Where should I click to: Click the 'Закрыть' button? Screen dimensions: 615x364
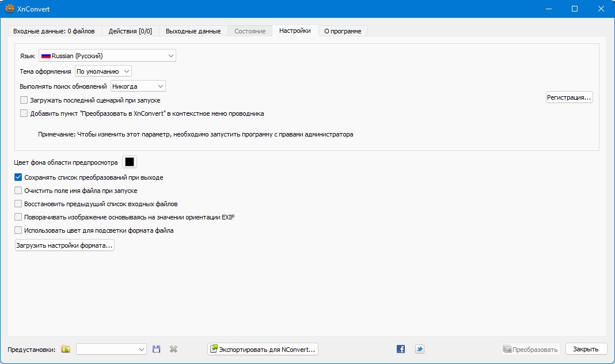tap(586, 349)
